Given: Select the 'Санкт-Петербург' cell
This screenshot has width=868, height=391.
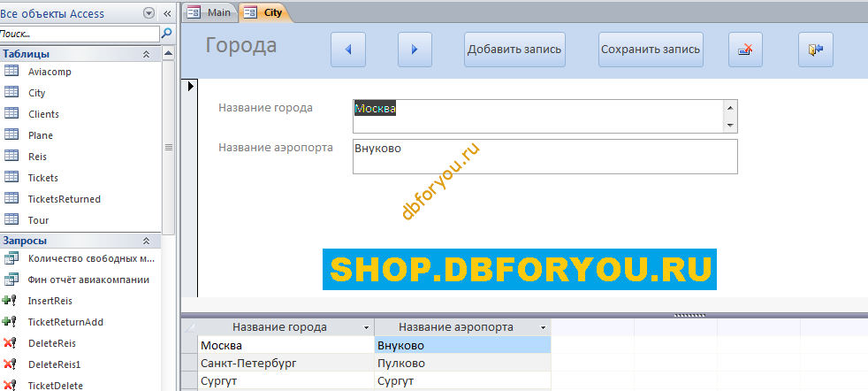Looking at the screenshot, I should coord(286,364).
